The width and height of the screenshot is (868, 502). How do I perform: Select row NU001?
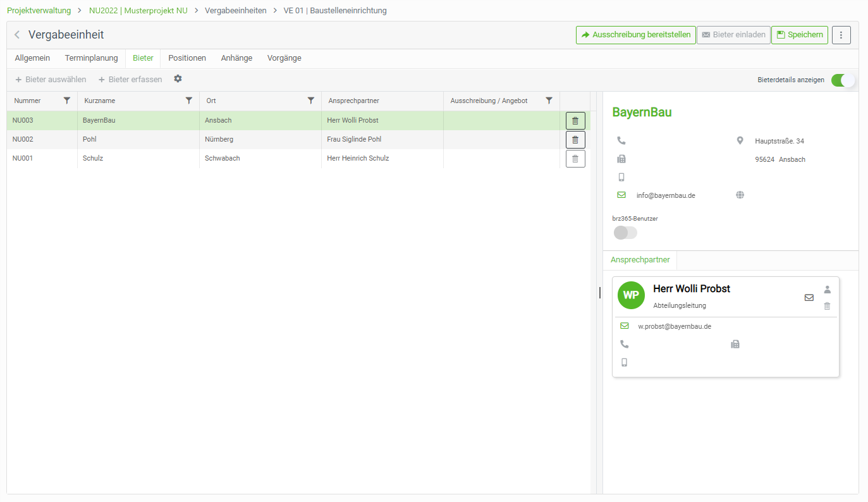(x=298, y=158)
